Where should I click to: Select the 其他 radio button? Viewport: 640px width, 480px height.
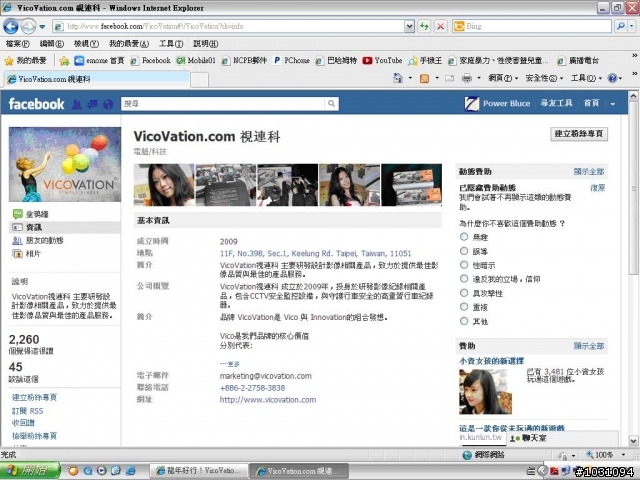[464, 321]
